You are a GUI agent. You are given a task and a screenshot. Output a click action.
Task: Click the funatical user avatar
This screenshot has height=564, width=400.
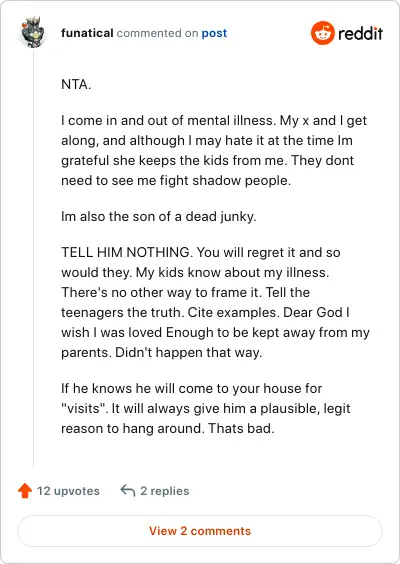[33, 32]
